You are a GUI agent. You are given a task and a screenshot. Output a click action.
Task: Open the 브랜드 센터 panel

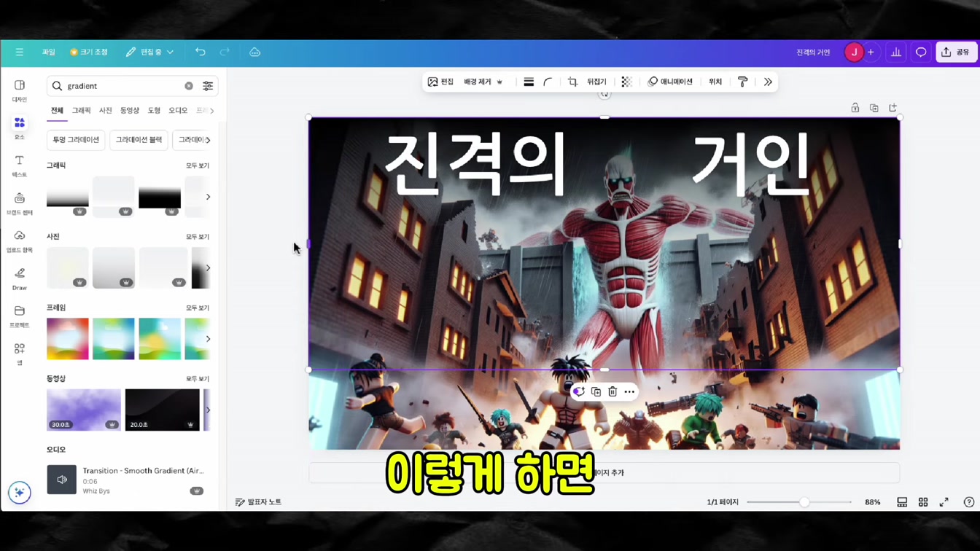(20, 204)
